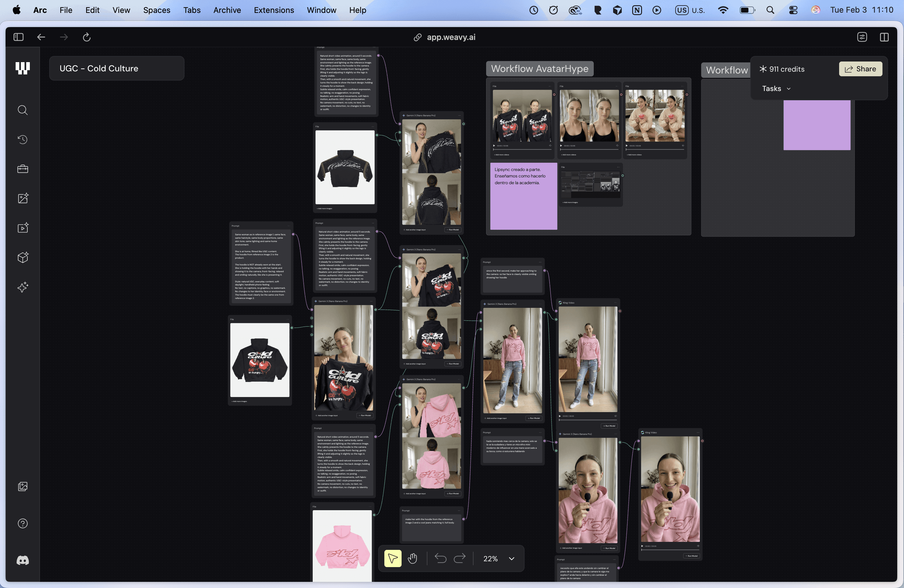Select the image generation sidebar icon

[23, 198]
